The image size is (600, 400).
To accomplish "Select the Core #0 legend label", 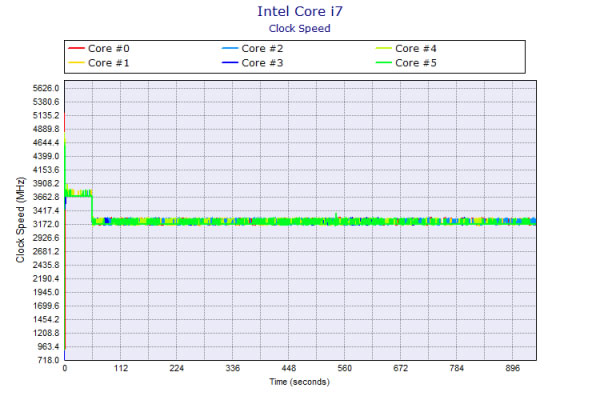I will 109,49.
